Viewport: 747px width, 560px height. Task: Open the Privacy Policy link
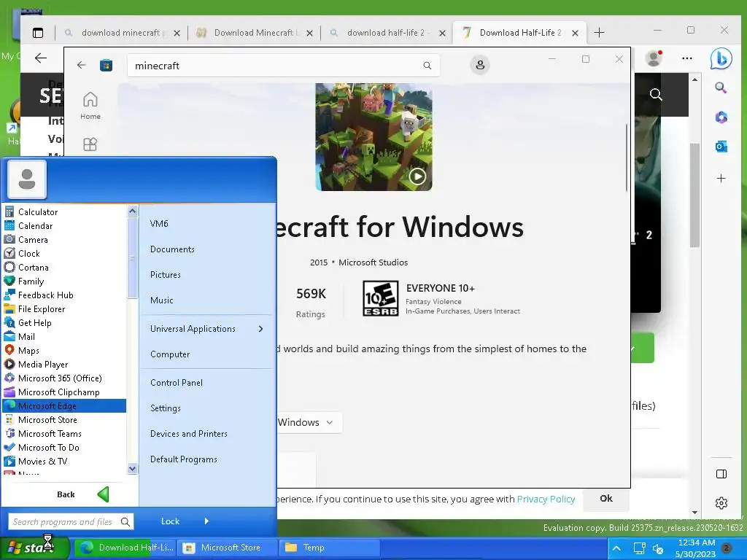pyautogui.click(x=546, y=499)
